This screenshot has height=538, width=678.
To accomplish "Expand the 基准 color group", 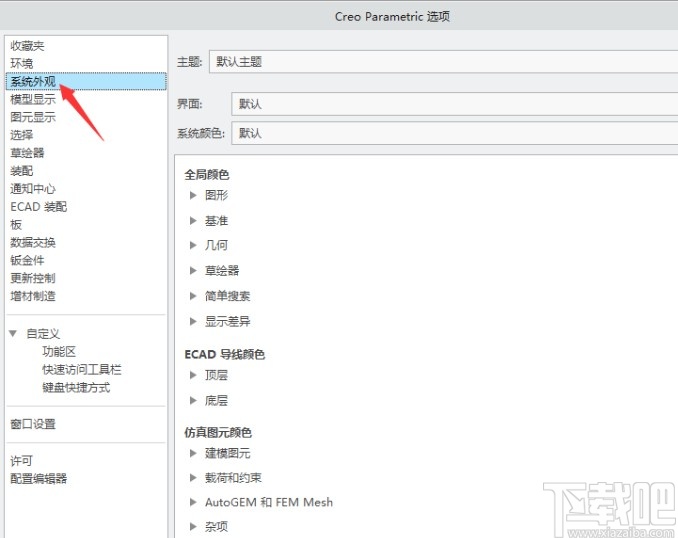I will click(193, 221).
